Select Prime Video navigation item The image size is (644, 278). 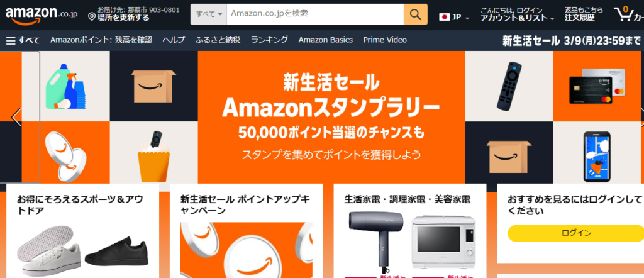tap(385, 40)
